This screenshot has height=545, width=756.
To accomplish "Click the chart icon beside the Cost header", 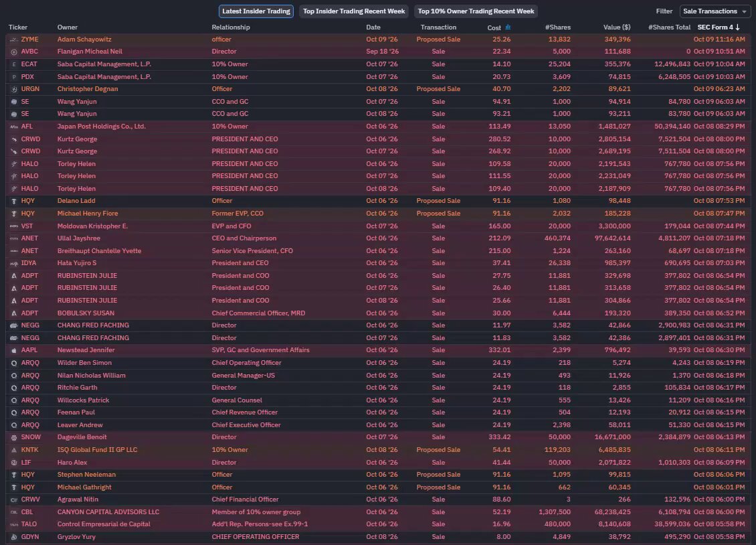I will click(508, 27).
